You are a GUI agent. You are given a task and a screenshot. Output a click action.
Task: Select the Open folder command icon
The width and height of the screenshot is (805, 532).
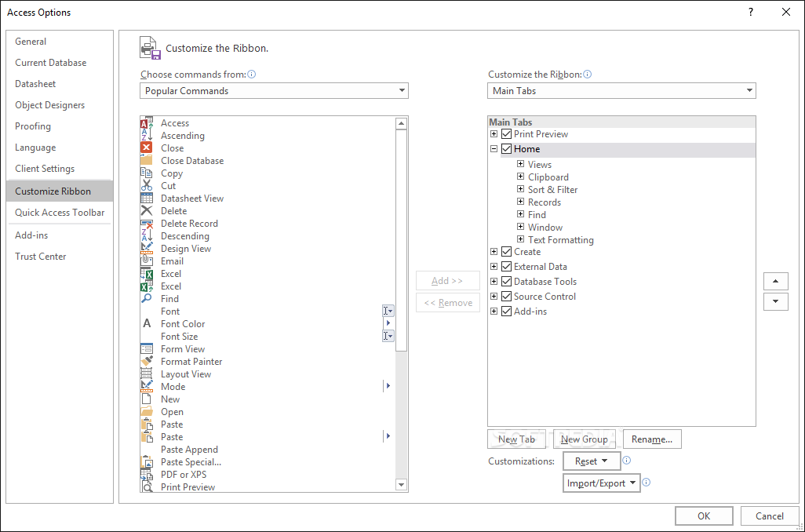tap(147, 412)
